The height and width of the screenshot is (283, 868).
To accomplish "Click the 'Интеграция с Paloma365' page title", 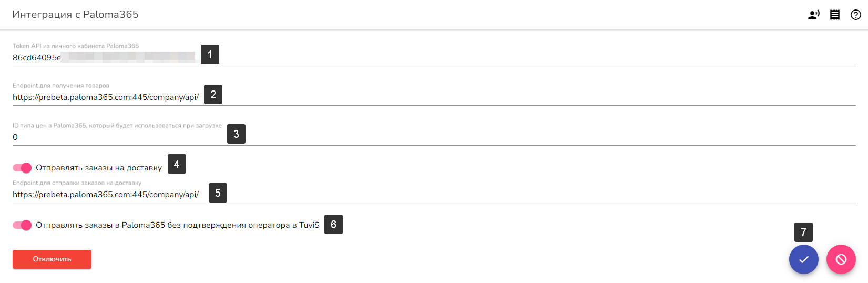I will click(75, 15).
